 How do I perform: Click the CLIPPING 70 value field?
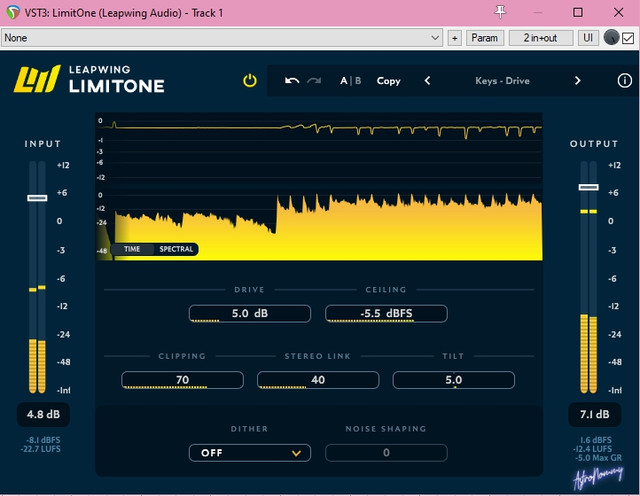(x=182, y=380)
